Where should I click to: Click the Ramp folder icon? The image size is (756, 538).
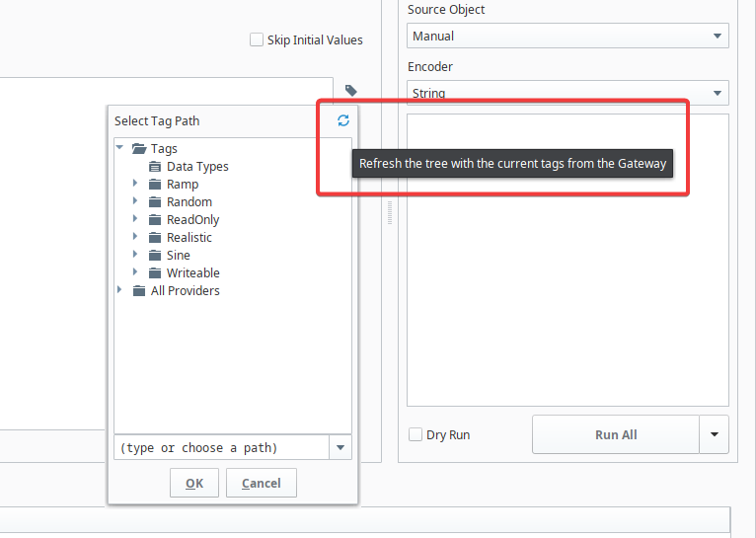click(x=155, y=185)
